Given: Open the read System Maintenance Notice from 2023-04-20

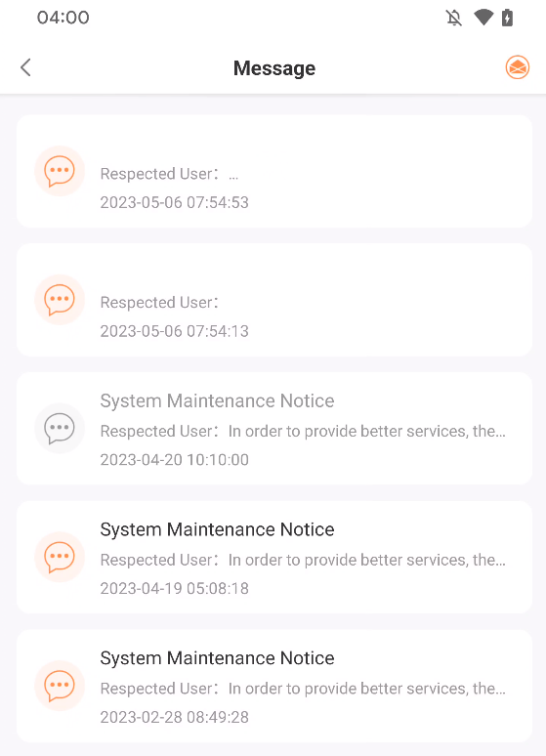Looking at the screenshot, I should coord(274,429).
